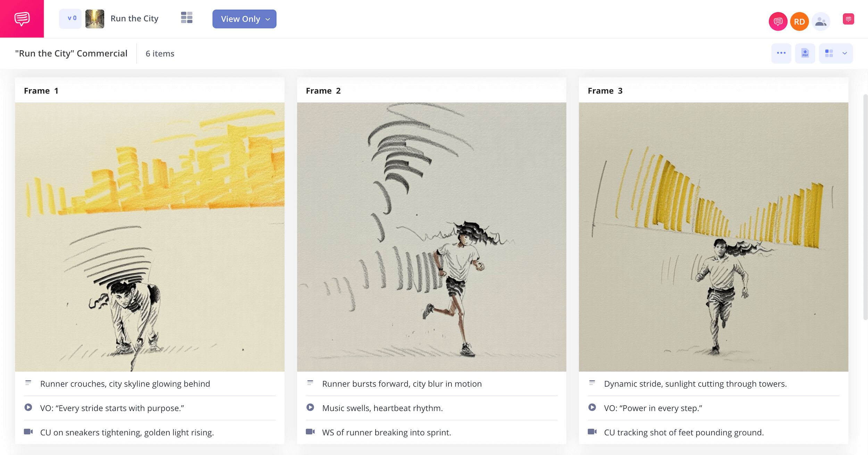This screenshot has width=868, height=455.
Task: Click the RD user avatar
Action: tap(799, 22)
